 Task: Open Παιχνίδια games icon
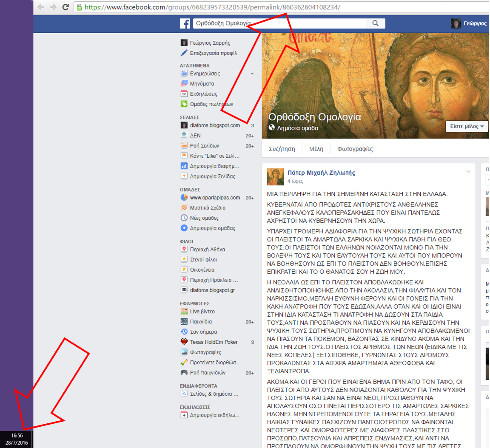point(184,321)
